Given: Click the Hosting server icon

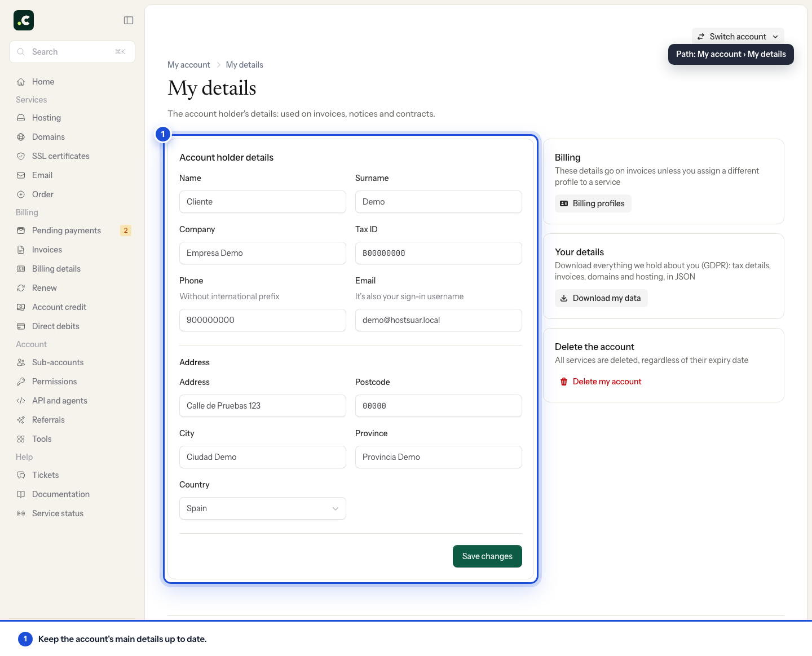Looking at the screenshot, I should click(21, 118).
